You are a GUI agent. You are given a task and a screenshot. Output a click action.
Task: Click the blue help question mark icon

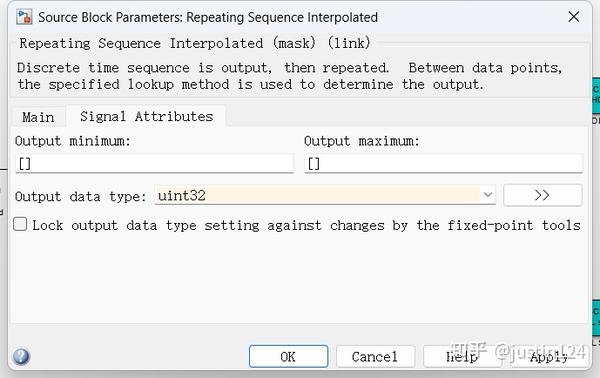[21, 357]
